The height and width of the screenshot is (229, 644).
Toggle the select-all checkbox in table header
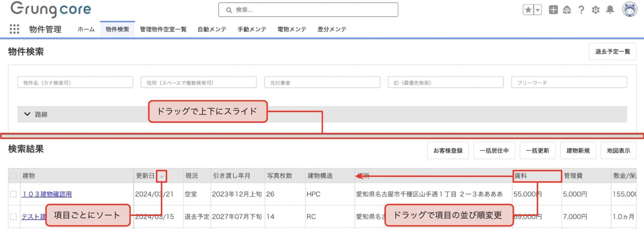[13, 176]
